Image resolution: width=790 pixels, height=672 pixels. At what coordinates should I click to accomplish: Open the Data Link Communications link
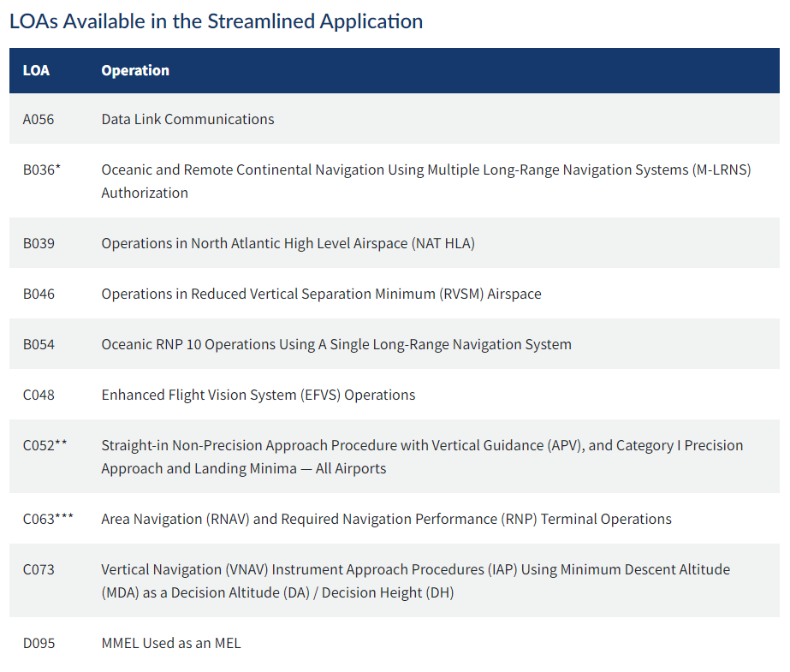point(186,119)
